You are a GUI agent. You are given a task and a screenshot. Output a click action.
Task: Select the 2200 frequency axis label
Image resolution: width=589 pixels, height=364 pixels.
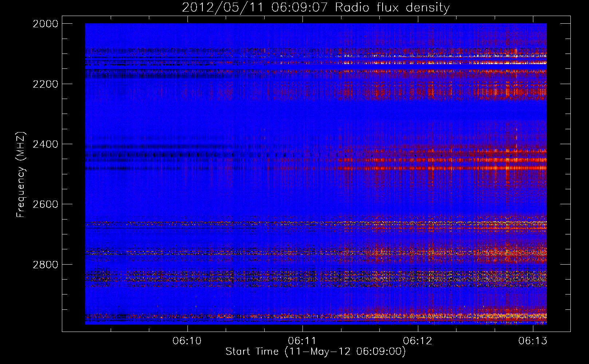click(45, 84)
